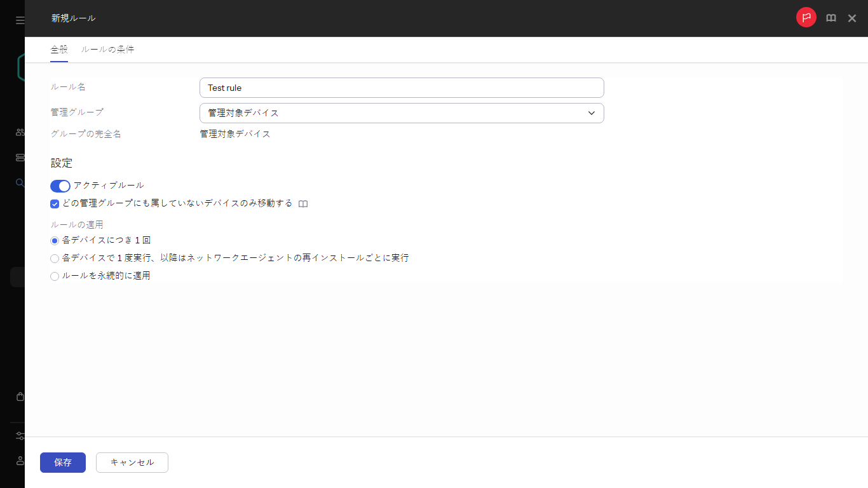Select 各デバイスで１度実行 radio option
Image resolution: width=868 pixels, height=488 pixels.
click(54, 258)
